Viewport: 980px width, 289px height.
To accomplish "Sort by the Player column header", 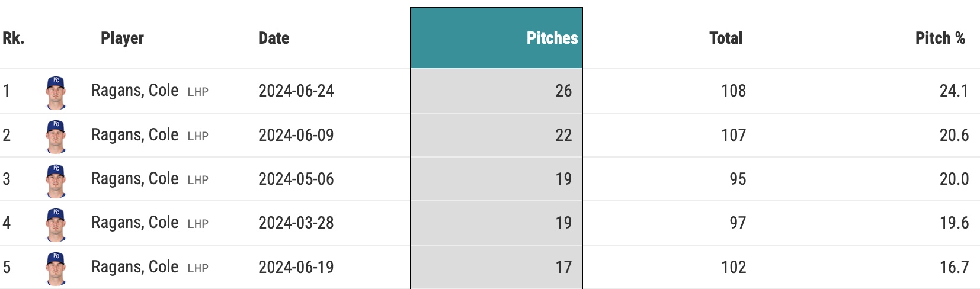I will point(122,38).
